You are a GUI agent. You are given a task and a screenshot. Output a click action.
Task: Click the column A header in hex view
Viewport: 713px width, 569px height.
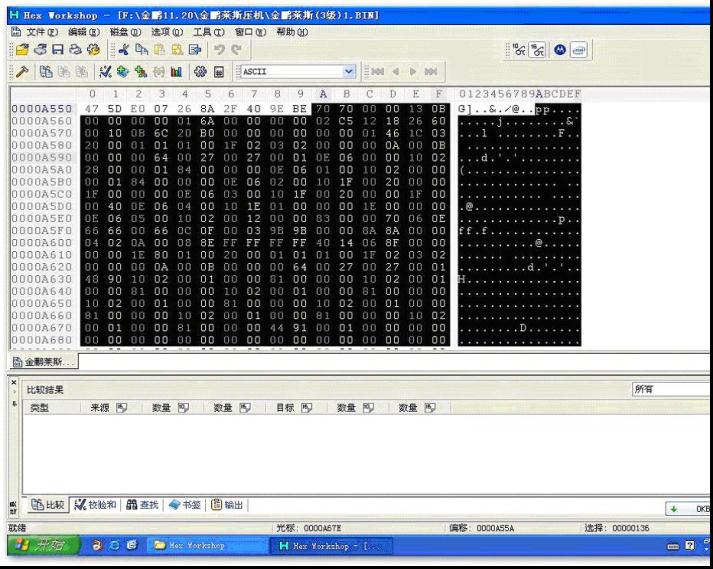[x=323, y=94]
